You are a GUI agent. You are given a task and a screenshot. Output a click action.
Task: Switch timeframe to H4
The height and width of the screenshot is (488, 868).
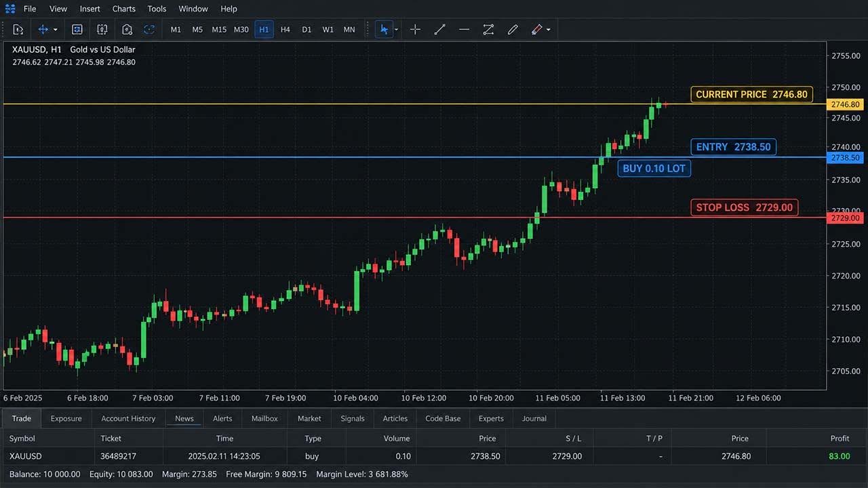(x=285, y=29)
